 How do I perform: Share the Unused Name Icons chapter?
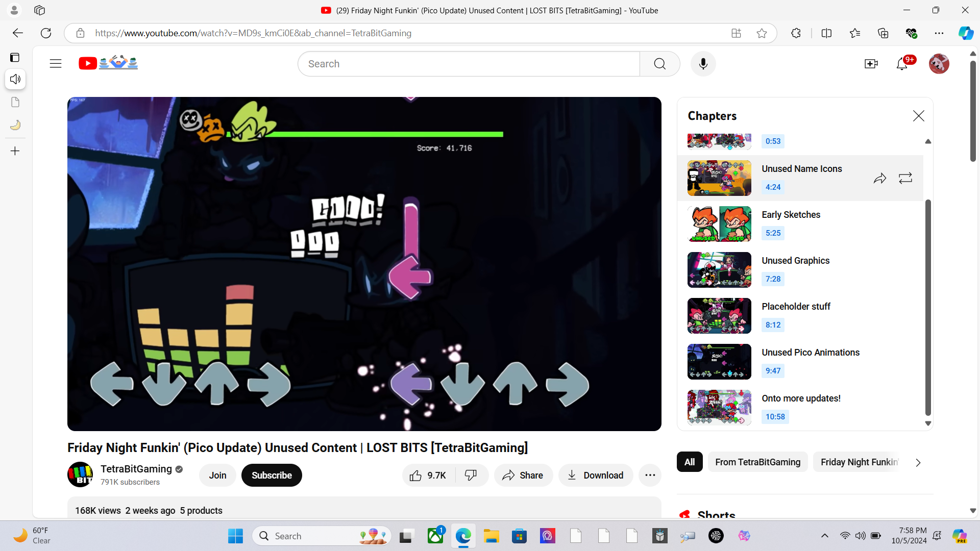point(879,178)
